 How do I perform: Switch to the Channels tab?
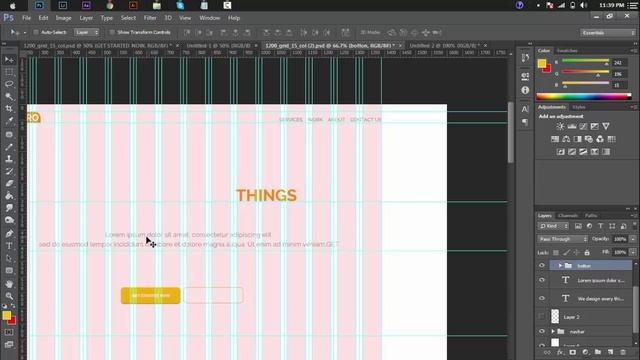pos(568,216)
